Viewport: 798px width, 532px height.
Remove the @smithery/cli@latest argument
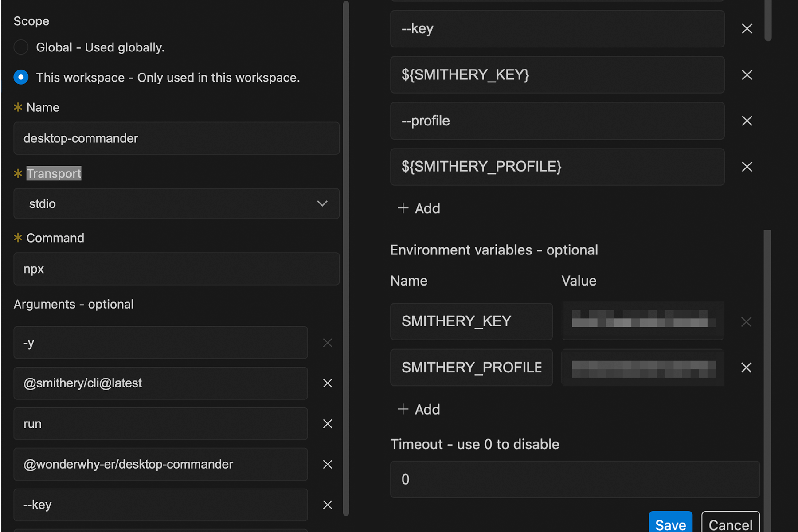[328, 383]
